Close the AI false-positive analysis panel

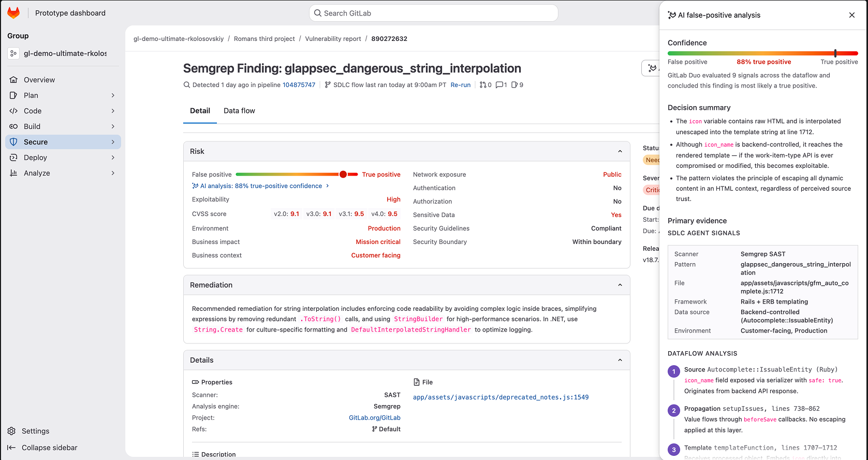(852, 15)
